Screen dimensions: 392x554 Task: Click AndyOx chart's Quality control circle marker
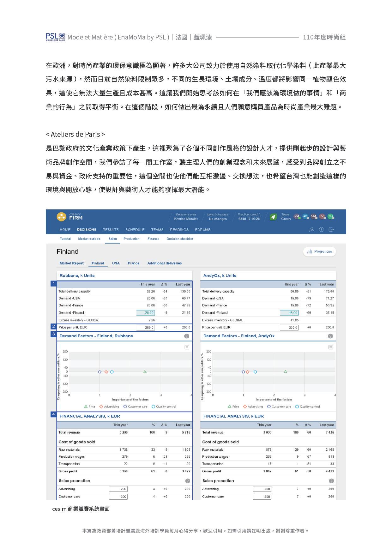255,372
